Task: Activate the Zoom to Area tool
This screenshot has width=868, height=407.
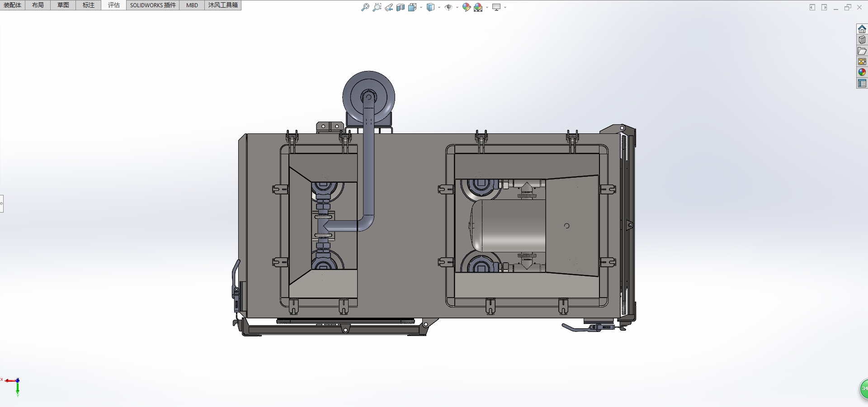Action: 377,7
